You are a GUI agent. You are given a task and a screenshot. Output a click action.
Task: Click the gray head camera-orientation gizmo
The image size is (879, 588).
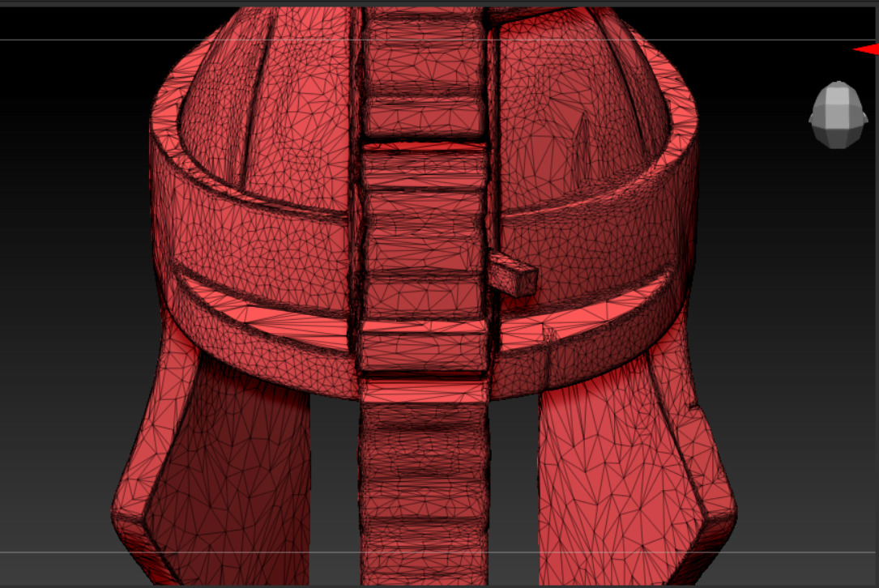[838, 115]
